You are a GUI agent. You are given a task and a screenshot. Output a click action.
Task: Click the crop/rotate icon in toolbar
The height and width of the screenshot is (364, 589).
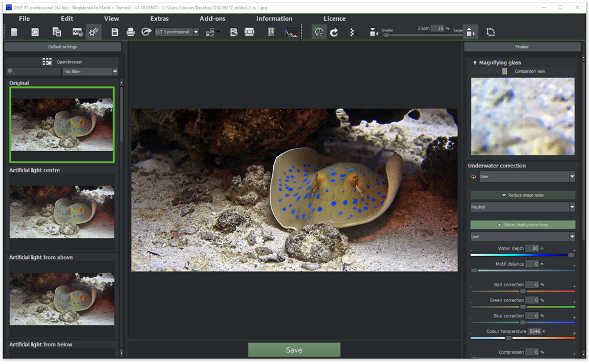(x=491, y=32)
